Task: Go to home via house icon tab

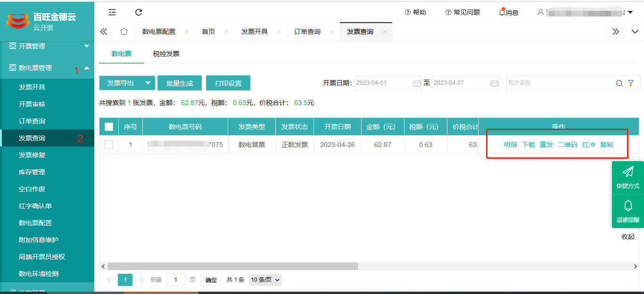Action: click(124, 32)
